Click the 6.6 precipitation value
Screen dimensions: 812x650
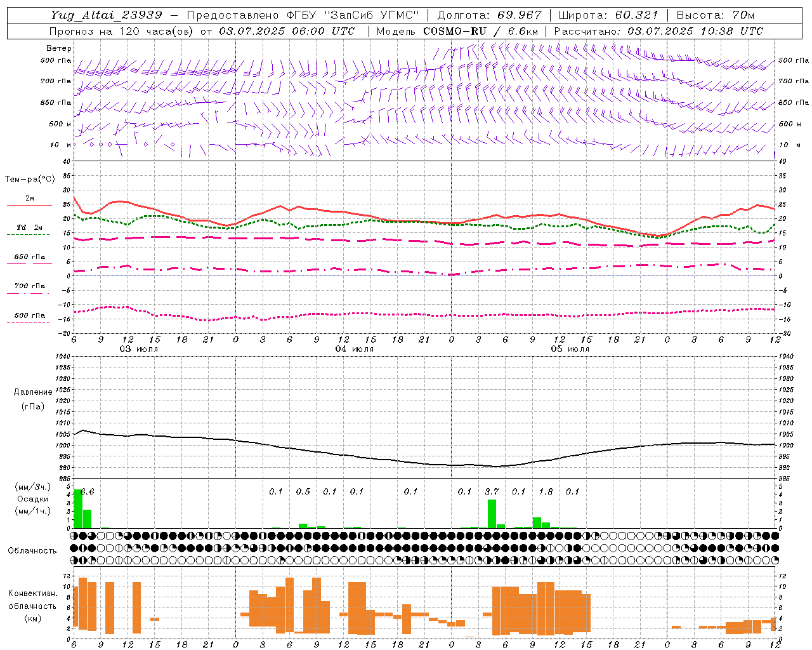click(x=88, y=492)
